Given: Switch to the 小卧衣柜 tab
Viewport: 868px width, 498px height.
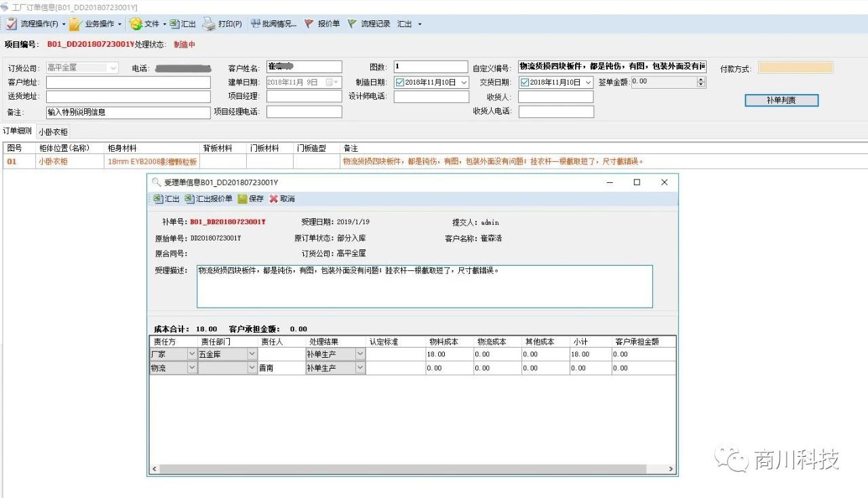Looking at the screenshot, I should (53, 131).
